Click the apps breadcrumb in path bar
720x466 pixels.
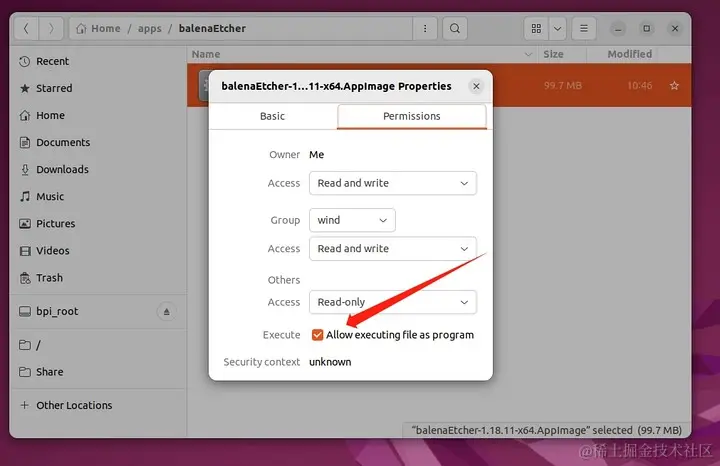point(150,28)
